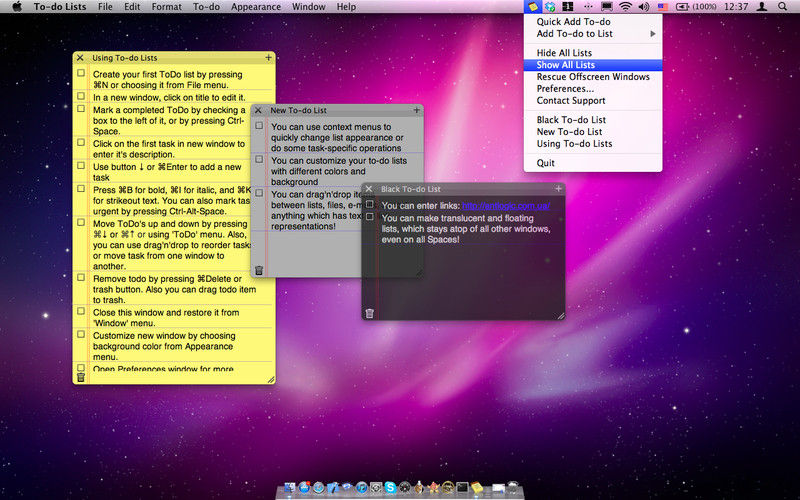Tick the 'Click on the first task' checkbox
The image size is (800, 500).
[x=81, y=142]
